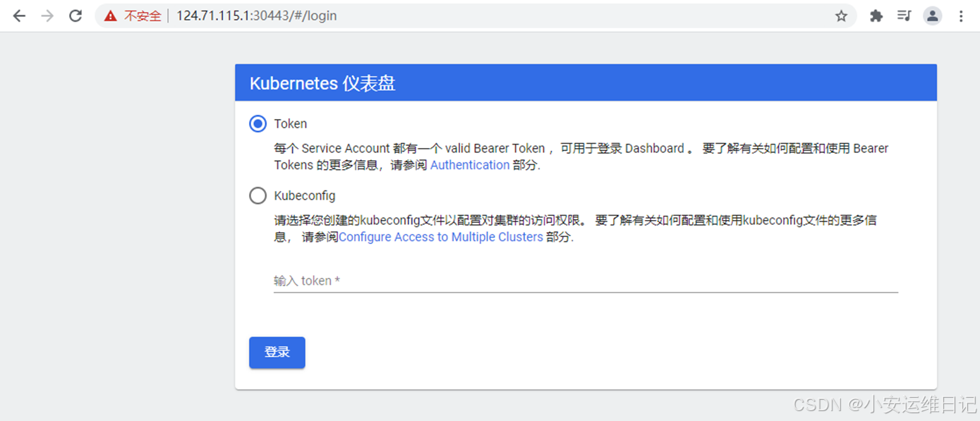
Task: Focus the 输入 token input field
Action: point(586,281)
